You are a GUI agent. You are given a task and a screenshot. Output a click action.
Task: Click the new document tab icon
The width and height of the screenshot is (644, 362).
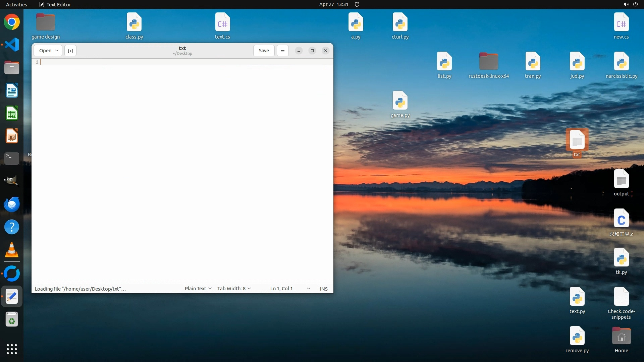[70, 51]
